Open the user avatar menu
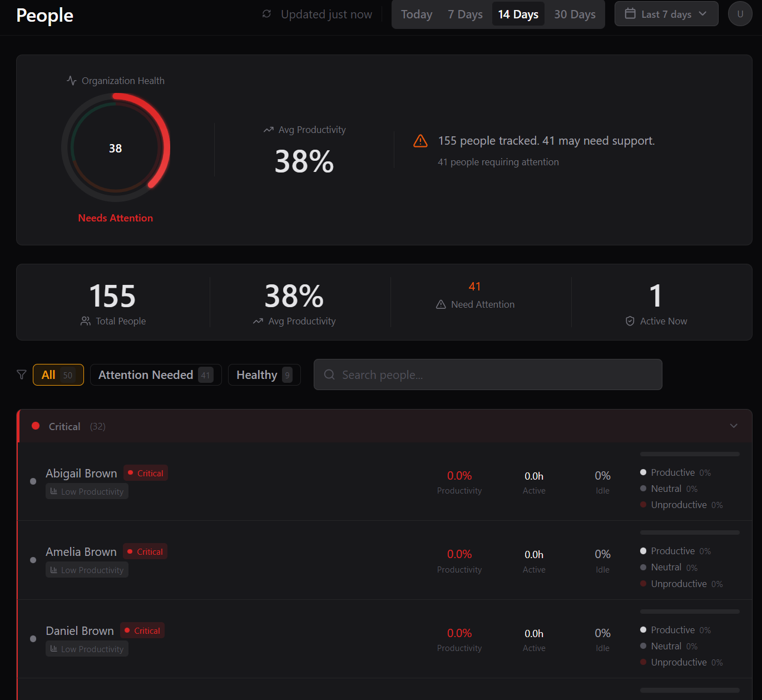 [x=740, y=14]
